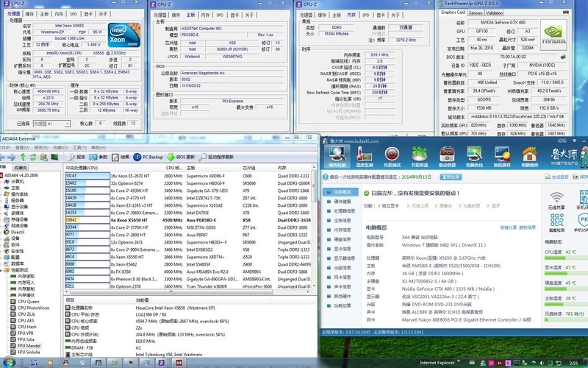Click Ludashi 复制信息 copy info link
588x368 pixels.
(527, 227)
